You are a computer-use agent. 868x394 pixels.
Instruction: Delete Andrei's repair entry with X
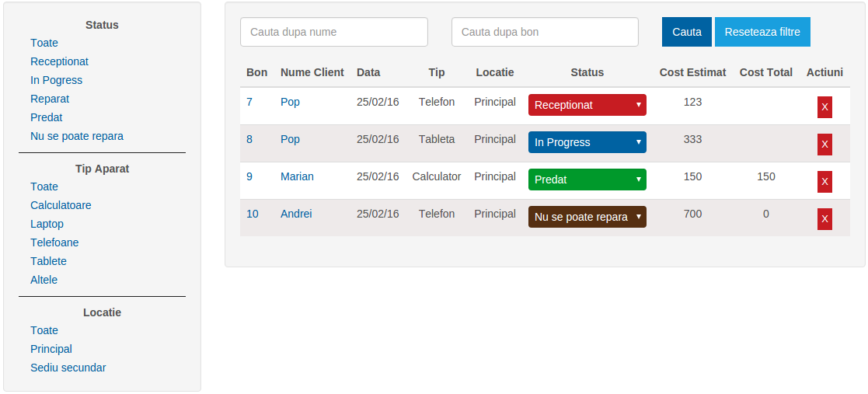click(824, 218)
